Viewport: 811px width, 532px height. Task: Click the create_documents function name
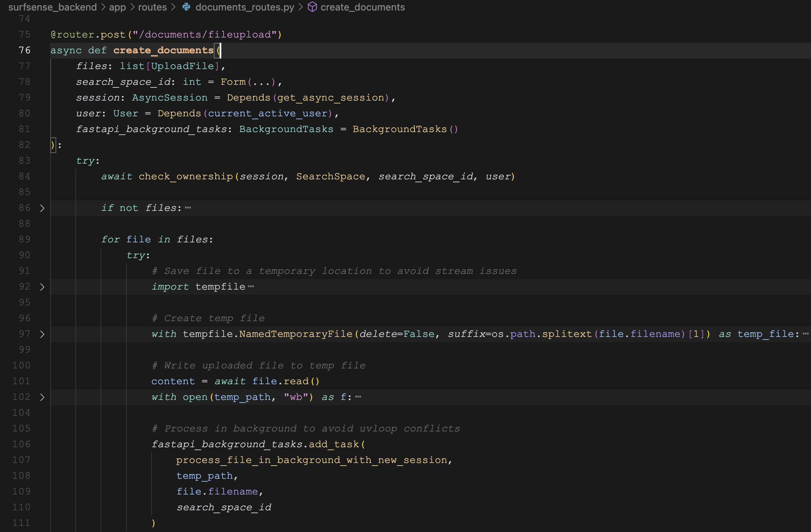[163, 50]
